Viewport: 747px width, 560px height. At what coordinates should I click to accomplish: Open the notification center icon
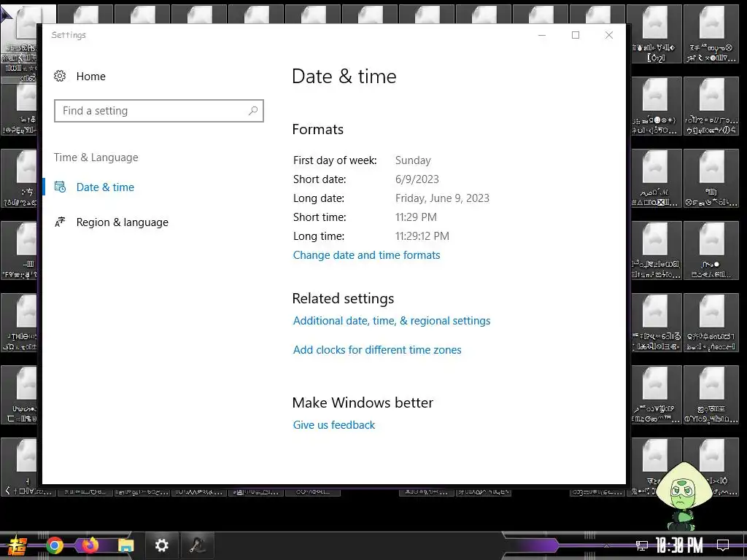point(723,545)
